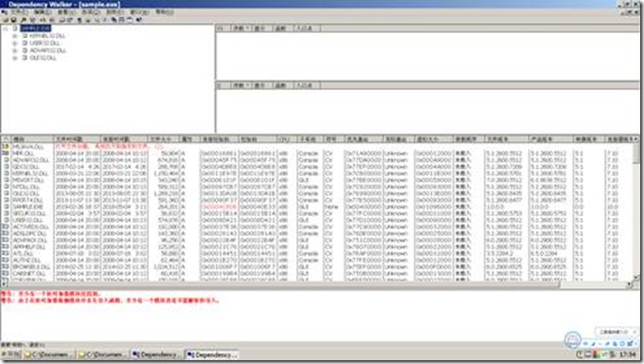Sort module list by 文件大小 header
This screenshot has width=644, height=364.
[164, 139]
